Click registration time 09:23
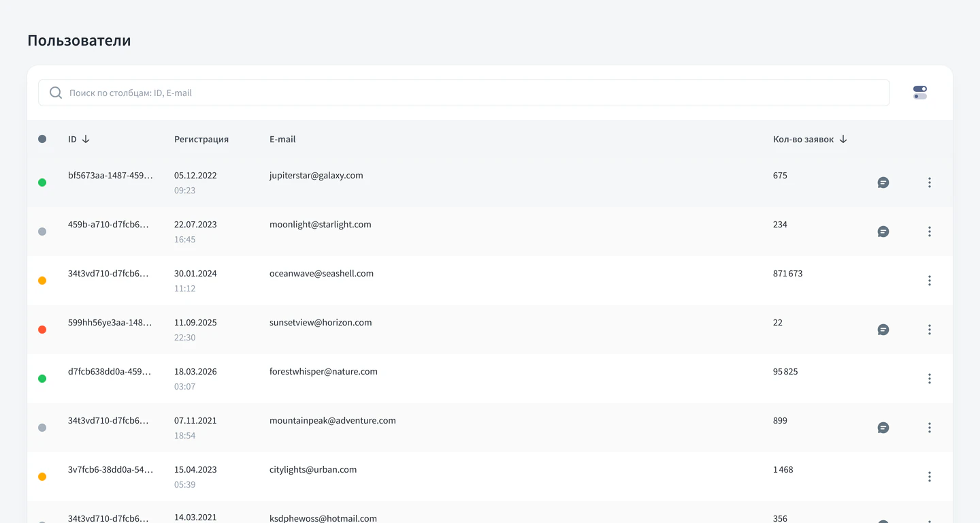980x523 pixels. coord(184,190)
